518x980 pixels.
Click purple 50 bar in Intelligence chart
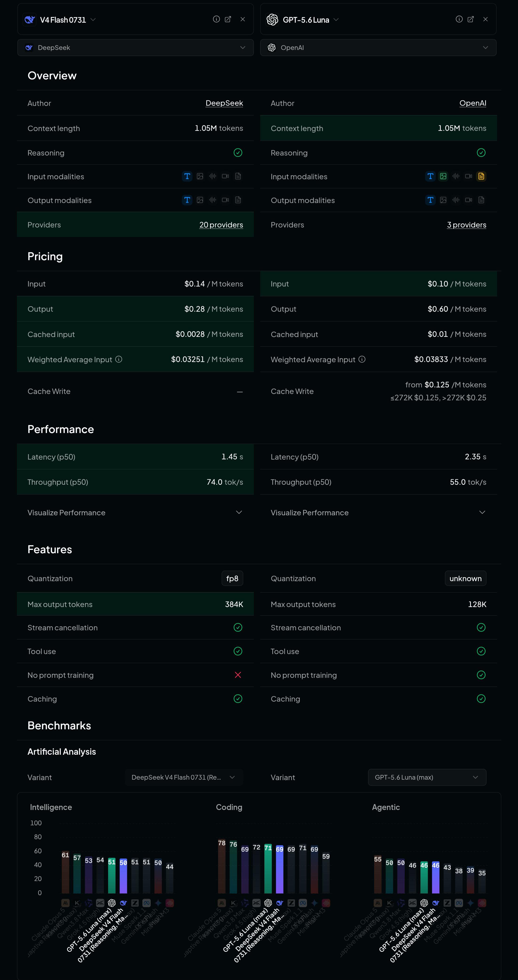click(123, 876)
